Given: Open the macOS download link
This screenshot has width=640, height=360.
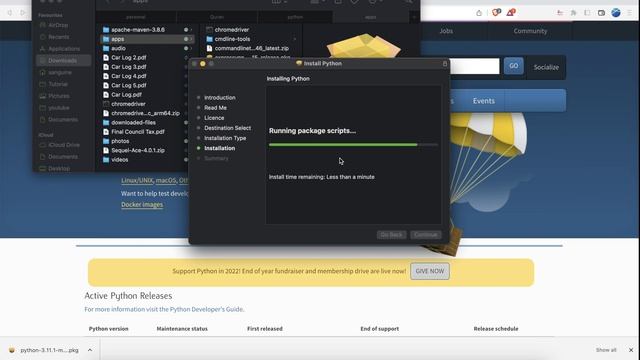Looking at the screenshot, I should coord(166,180).
